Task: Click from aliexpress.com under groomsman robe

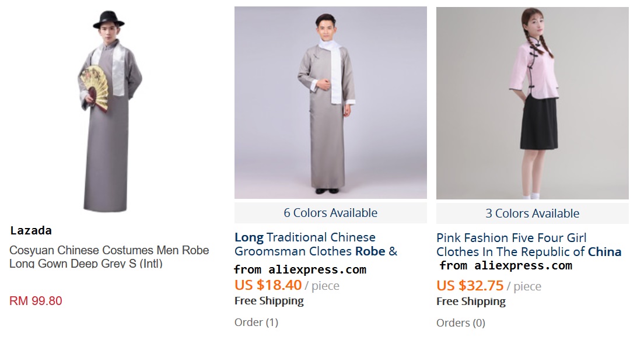Action: click(x=300, y=270)
